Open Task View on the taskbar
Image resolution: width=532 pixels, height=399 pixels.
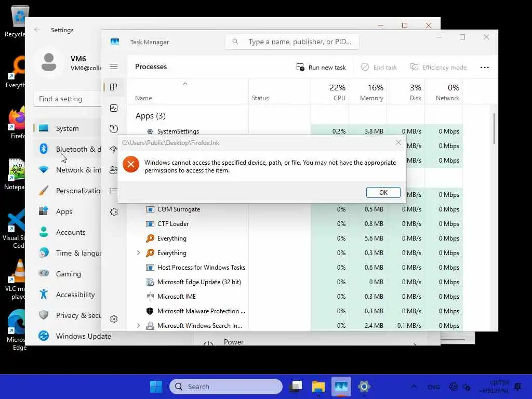click(x=296, y=387)
